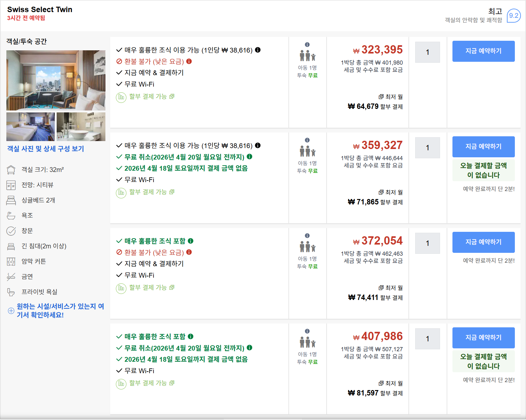526x420 pixels.
Task: Click 암막 커튼 amenity text
Action: pos(34,261)
